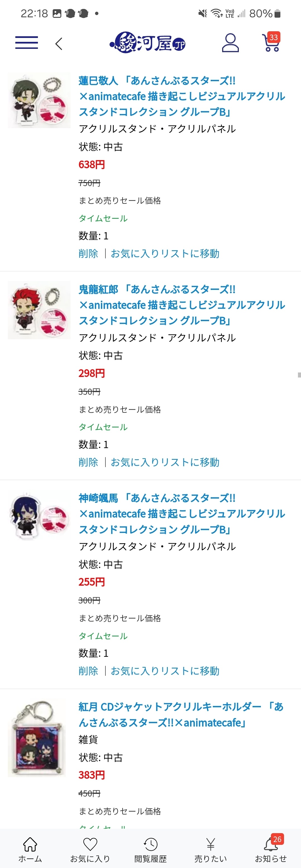The height and width of the screenshot is (868, 301).
Task: Open 神崎颯馬 acrylic stand product link
Action: point(182,514)
